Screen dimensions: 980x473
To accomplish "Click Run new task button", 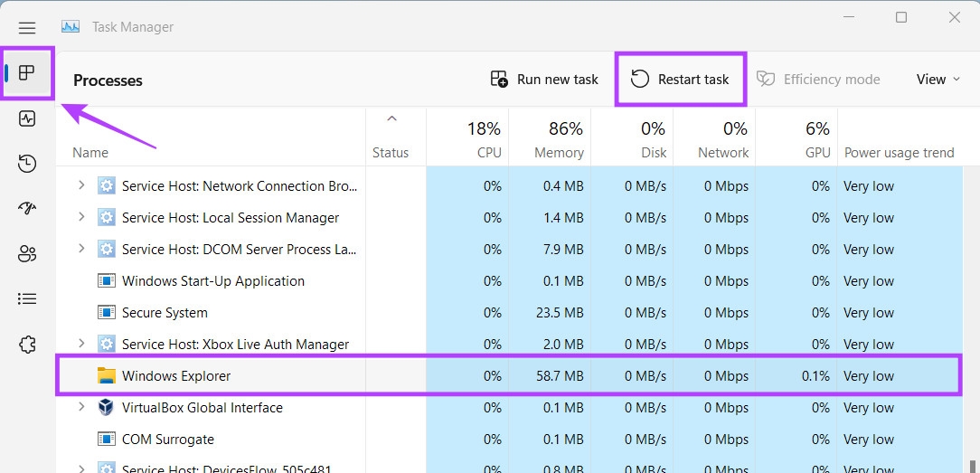I will [543, 80].
